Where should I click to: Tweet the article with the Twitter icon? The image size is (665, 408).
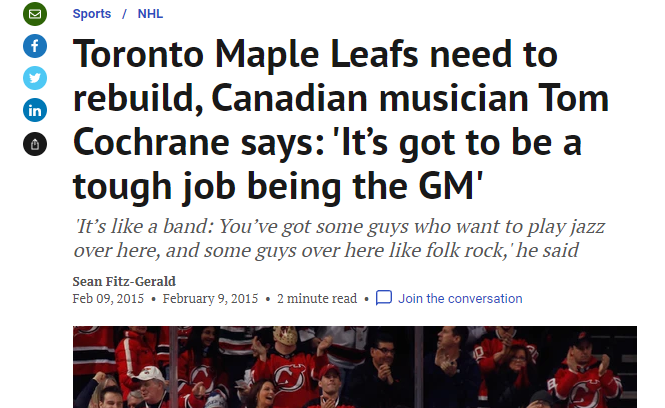[x=35, y=78]
